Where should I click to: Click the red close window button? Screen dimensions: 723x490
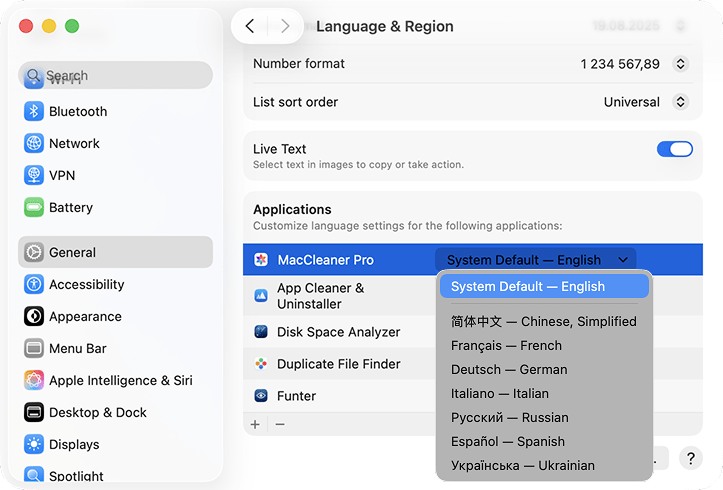pos(26,26)
